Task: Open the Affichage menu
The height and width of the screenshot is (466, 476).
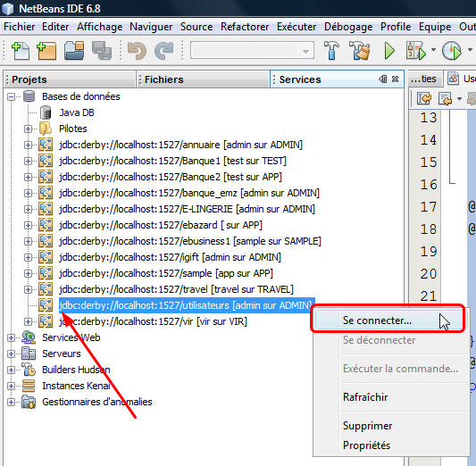Action: [99, 27]
